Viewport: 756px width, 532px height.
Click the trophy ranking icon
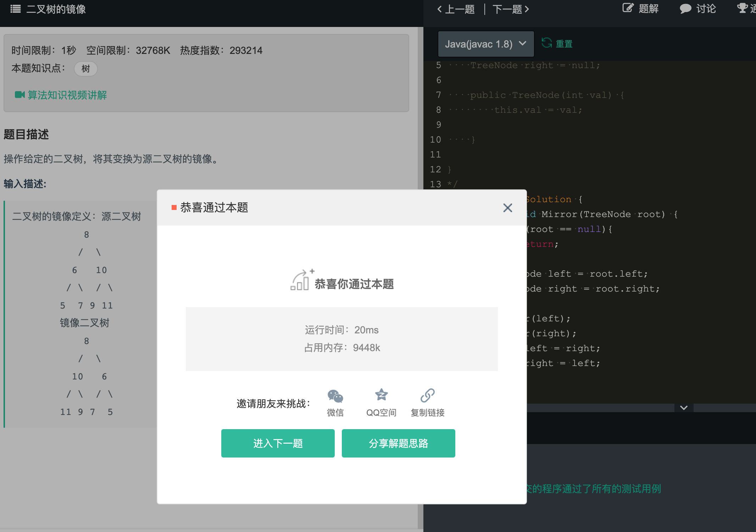click(742, 8)
